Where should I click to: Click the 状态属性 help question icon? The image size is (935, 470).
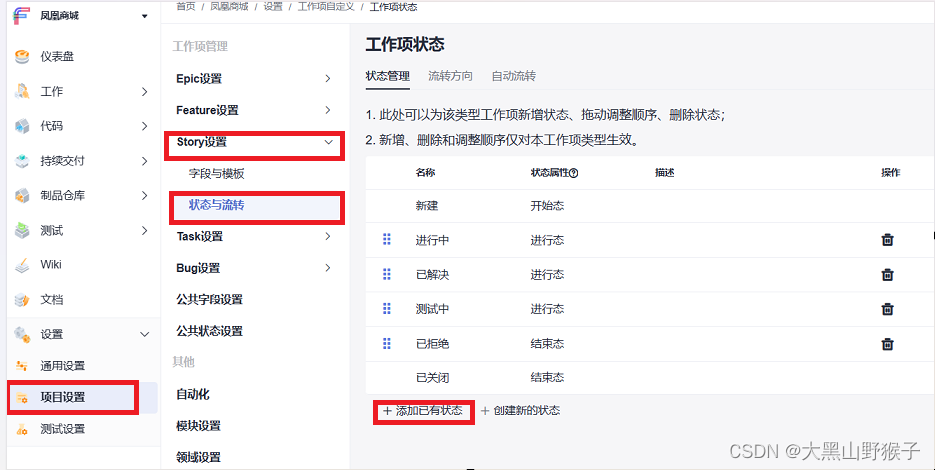pyautogui.click(x=574, y=173)
